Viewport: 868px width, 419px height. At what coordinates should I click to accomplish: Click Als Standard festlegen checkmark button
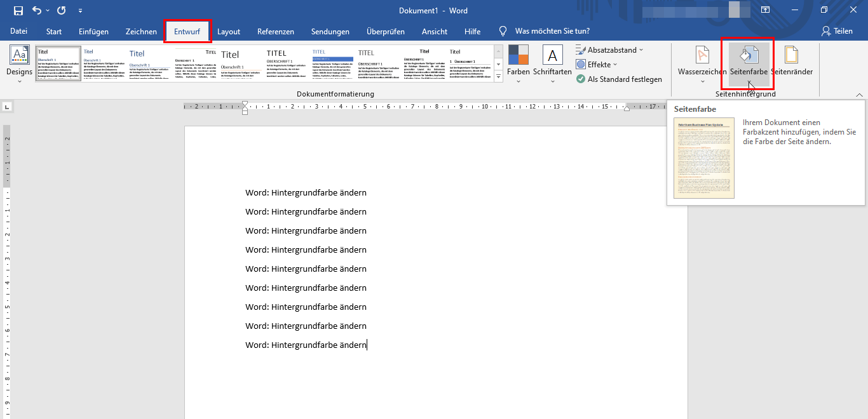pos(620,79)
